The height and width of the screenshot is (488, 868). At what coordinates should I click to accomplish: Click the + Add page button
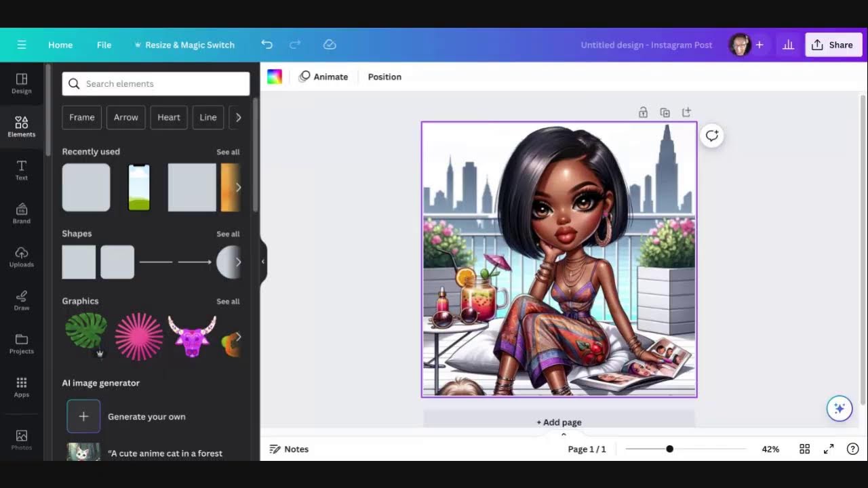[559, 422]
